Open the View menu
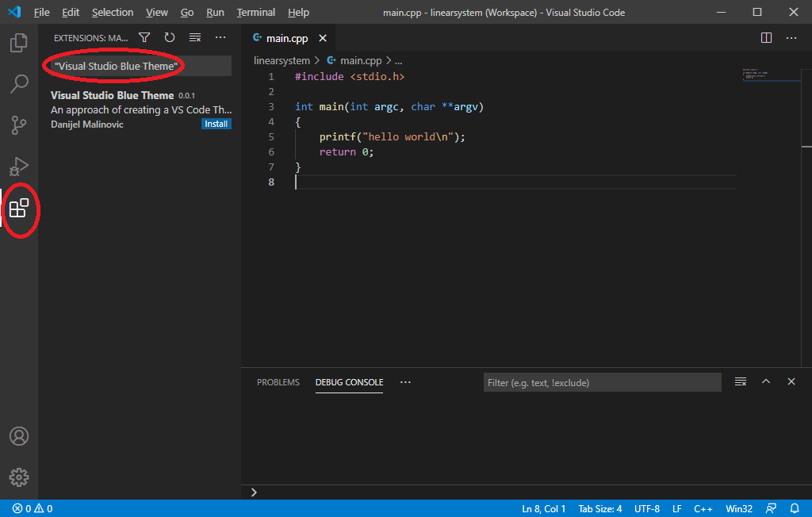This screenshot has width=812, height=517. 156,12
